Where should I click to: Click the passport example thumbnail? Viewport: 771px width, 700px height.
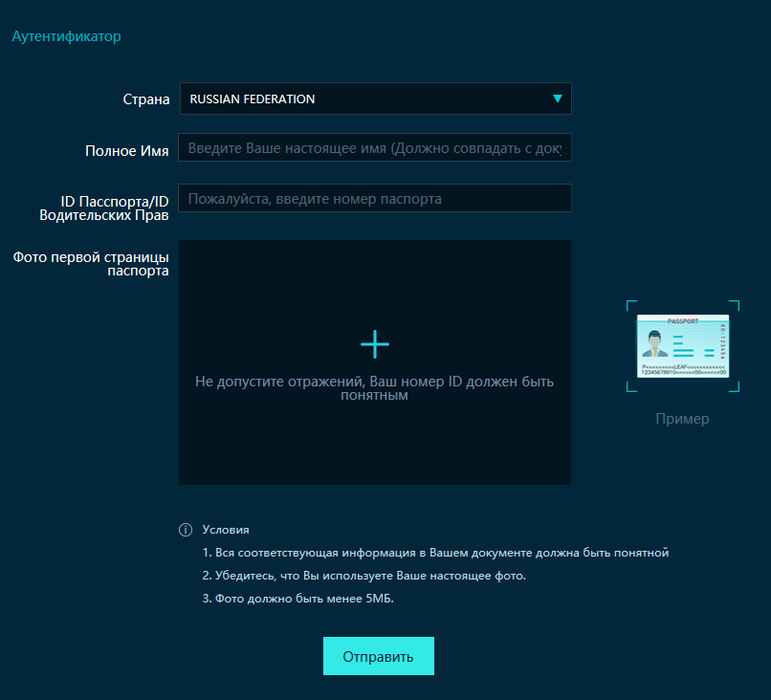click(683, 346)
